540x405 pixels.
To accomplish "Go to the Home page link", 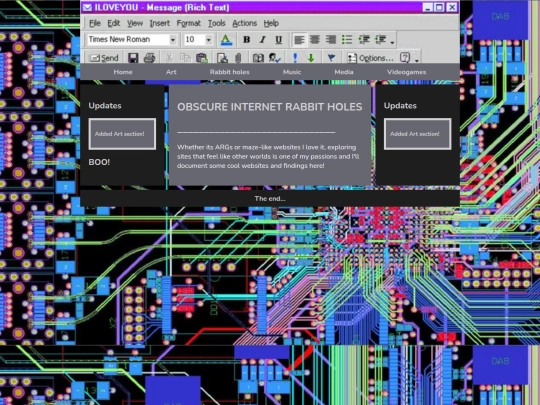I will [123, 72].
